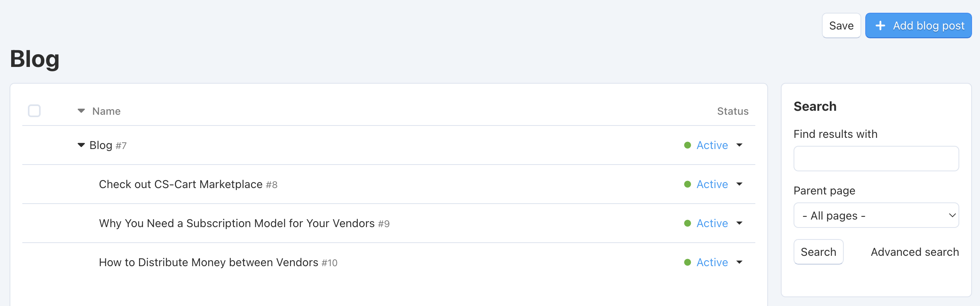Click green status dot for Distribute Money post

[687, 262]
